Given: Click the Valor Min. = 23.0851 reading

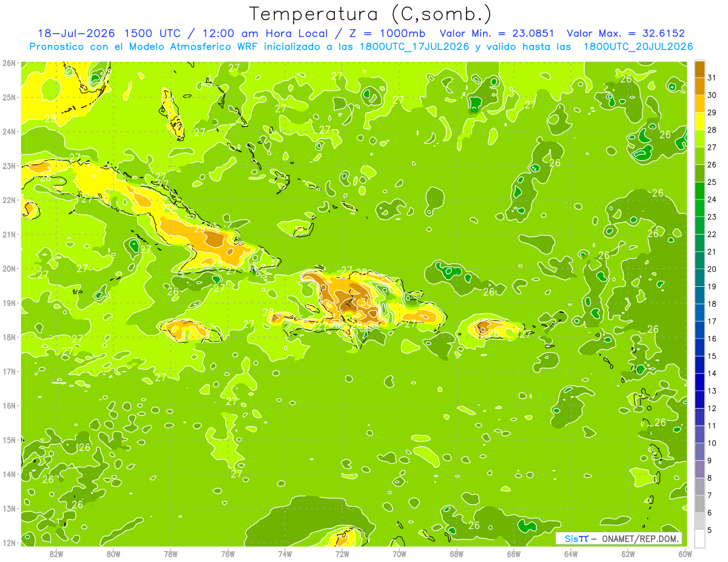Looking at the screenshot, I should tap(496, 33).
